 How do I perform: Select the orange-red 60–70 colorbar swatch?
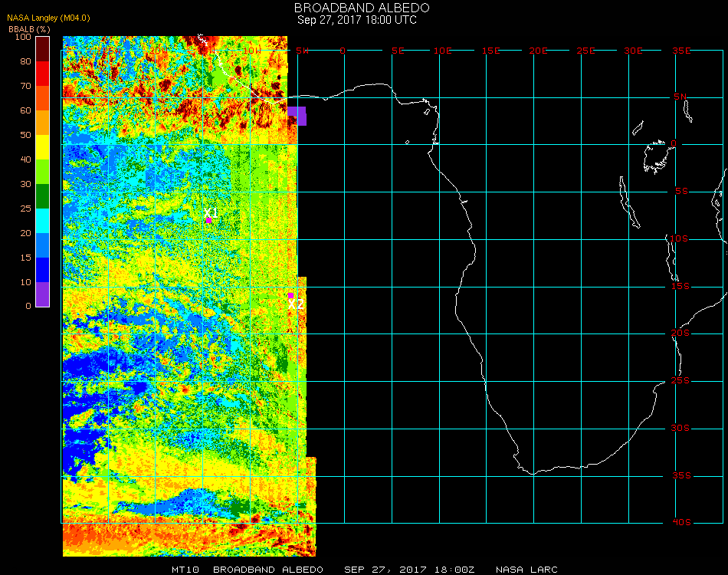43,98
